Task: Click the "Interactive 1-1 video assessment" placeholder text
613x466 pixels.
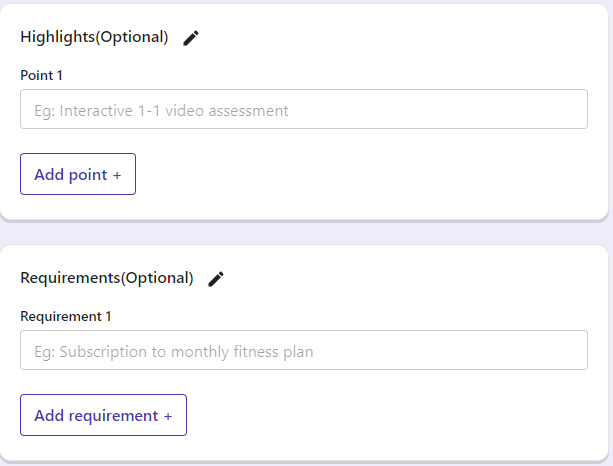Action: tap(174, 110)
